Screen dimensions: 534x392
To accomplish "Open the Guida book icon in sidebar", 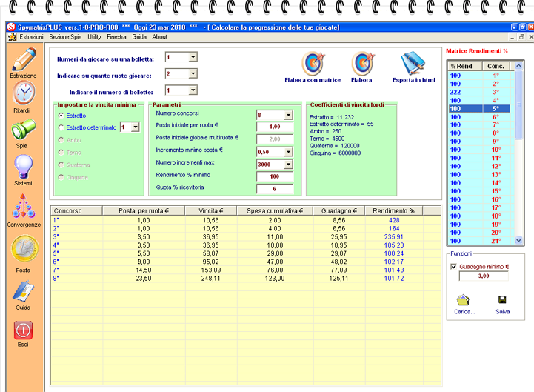I will click(24, 291).
